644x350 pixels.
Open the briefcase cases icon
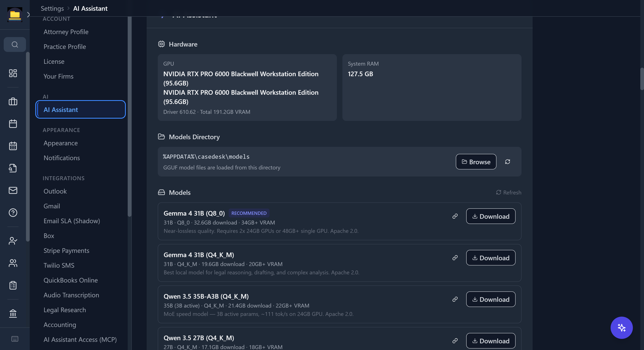[13, 101]
